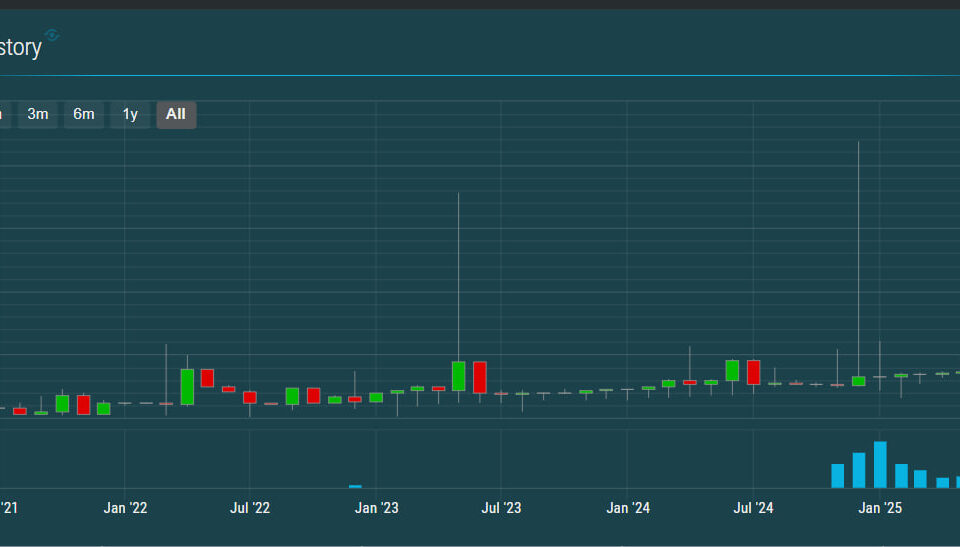Toggle the eye icon beside the history title
960x547 pixels.
52,35
